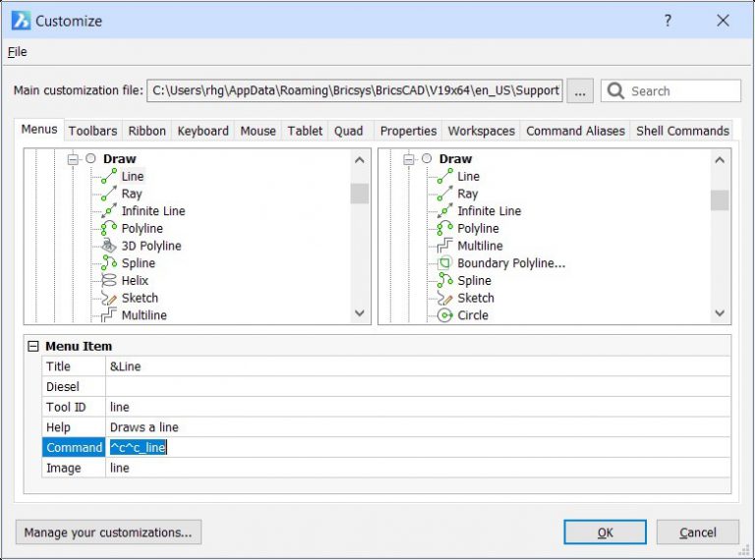Collapse the Menu Item properties section
This screenshot has width=755, height=560.
(32, 346)
